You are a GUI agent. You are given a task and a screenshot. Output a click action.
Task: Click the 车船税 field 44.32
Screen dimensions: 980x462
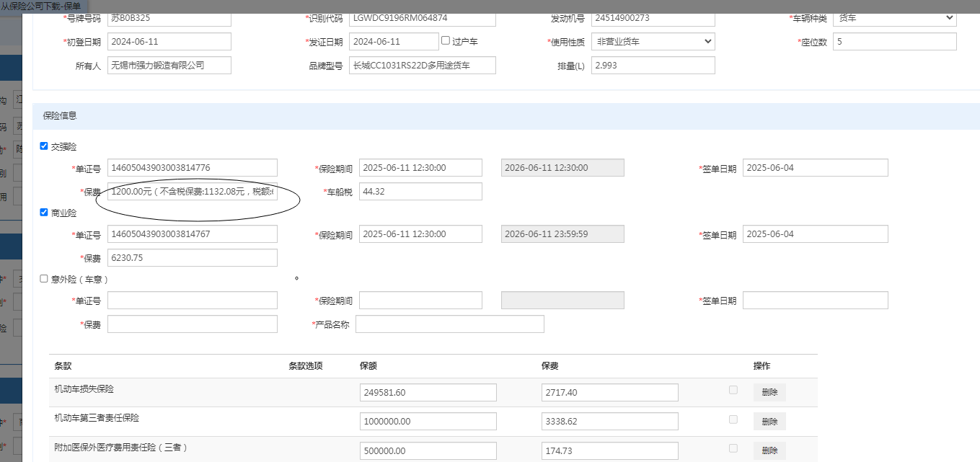coord(420,192)
